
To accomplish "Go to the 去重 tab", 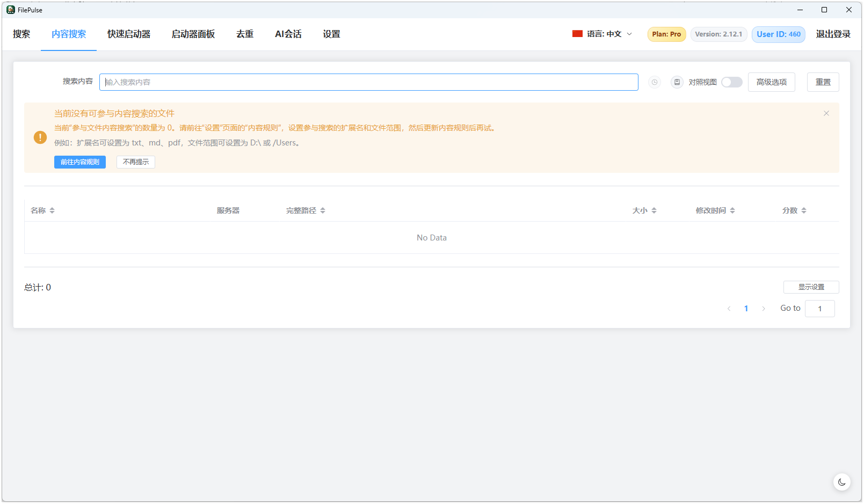I will pyautogui.click(x=245, y=34).
